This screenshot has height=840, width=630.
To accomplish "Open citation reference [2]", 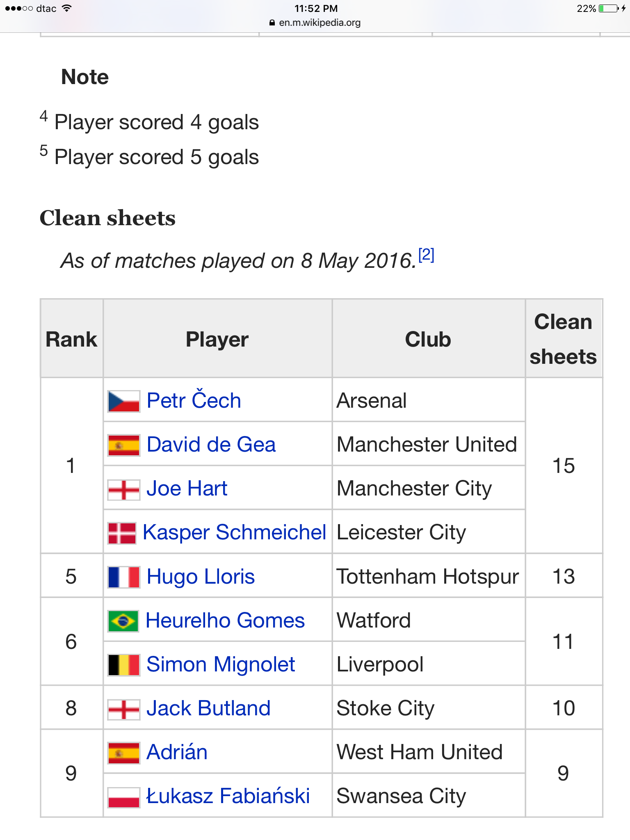I will click(426, 255).
